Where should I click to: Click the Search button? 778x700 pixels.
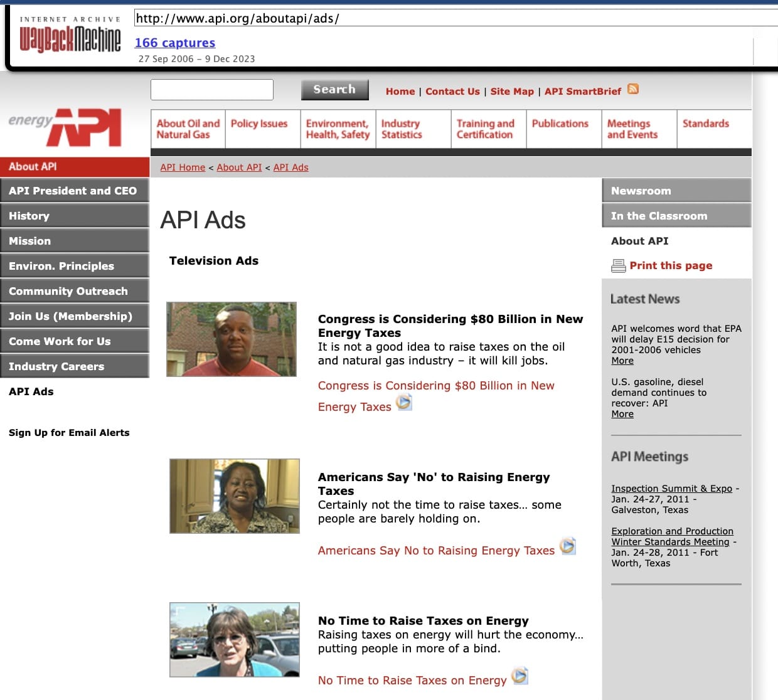(x=334, y=90)
